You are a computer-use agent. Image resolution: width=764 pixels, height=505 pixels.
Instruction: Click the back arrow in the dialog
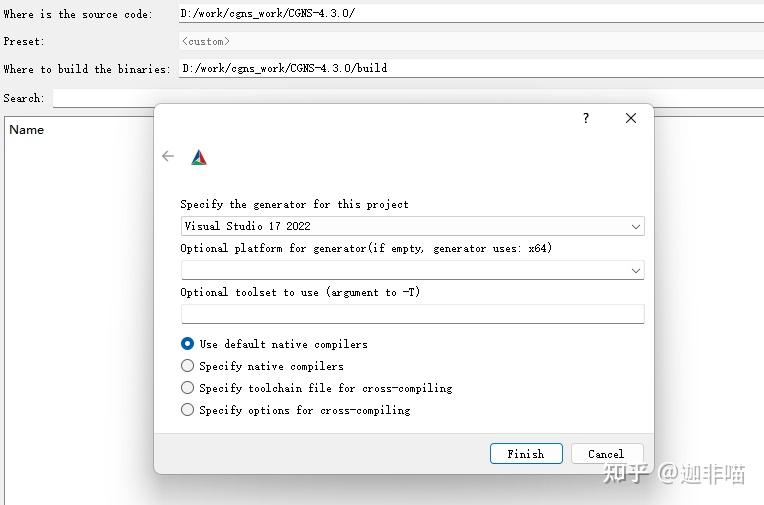coord(168,156)
